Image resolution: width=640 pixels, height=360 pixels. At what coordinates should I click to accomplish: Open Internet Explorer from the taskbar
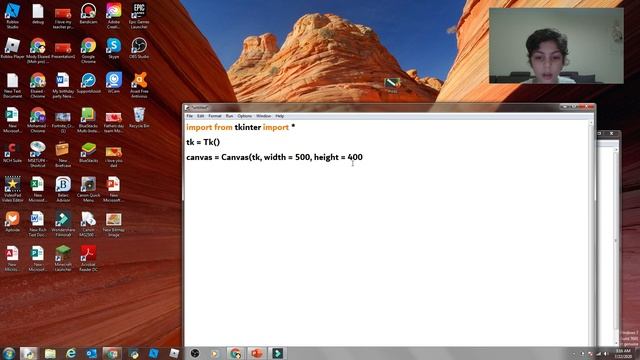point(71,353)
